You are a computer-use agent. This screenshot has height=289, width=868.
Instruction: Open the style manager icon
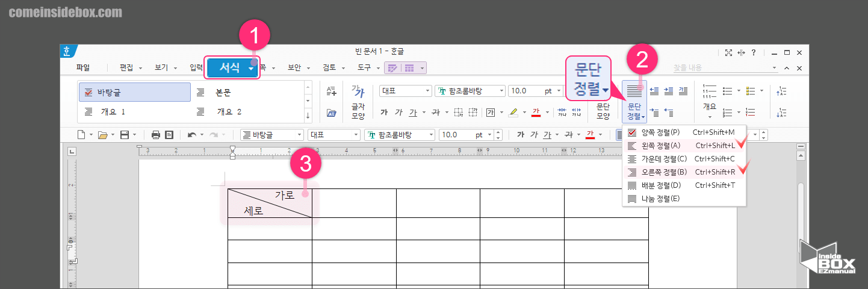[331, 113]
